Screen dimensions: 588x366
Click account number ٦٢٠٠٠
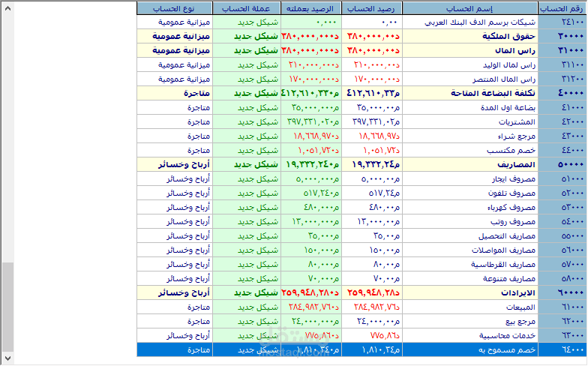562,322
